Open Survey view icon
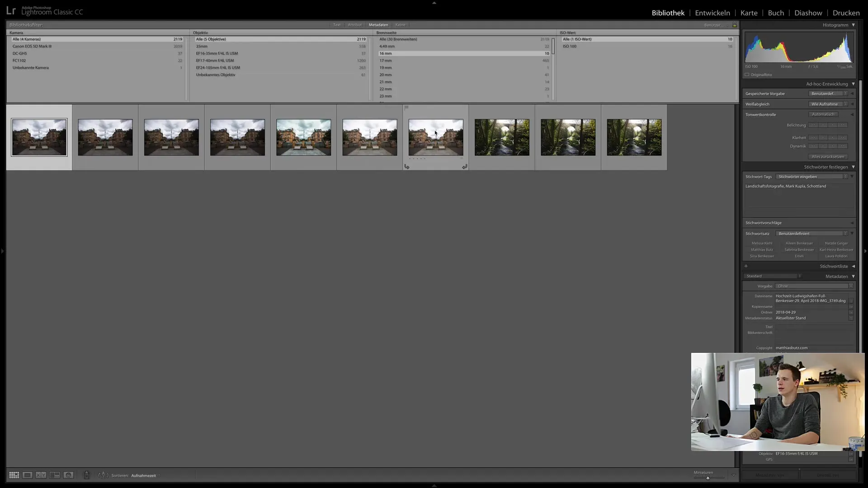 coord(55,475)
